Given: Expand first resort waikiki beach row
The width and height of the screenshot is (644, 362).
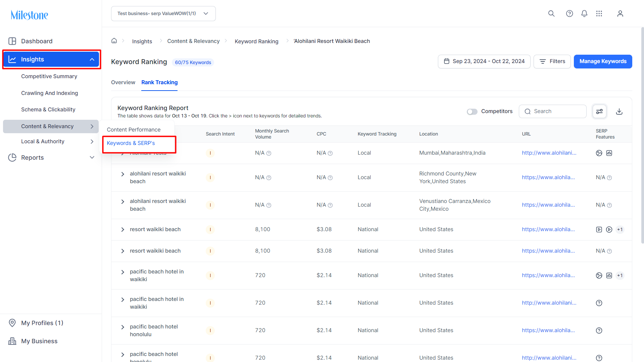Looking at the screenshot, I should click(123, 229).
